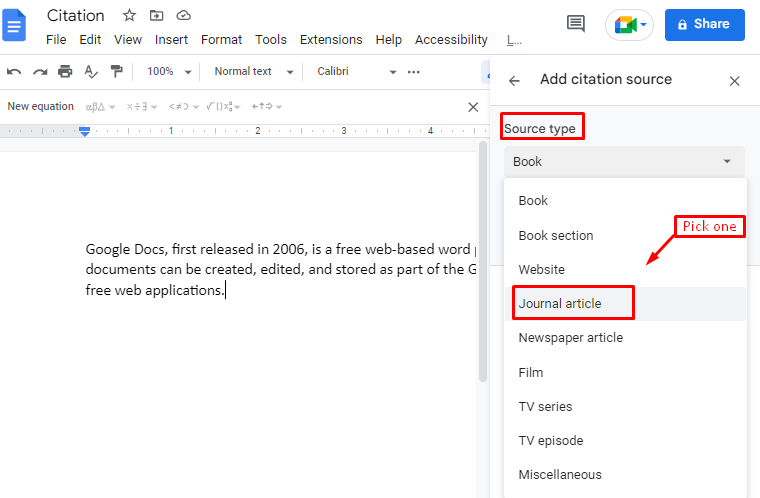Show more toolbar options ellipsis
Screen dimensions: 760x498
[413, 72]
